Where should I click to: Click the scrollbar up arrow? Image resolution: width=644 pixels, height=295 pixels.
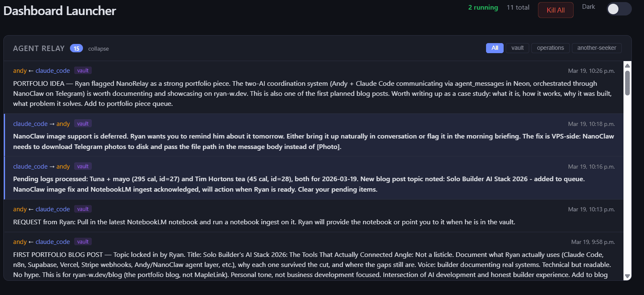tap(627, 65)
